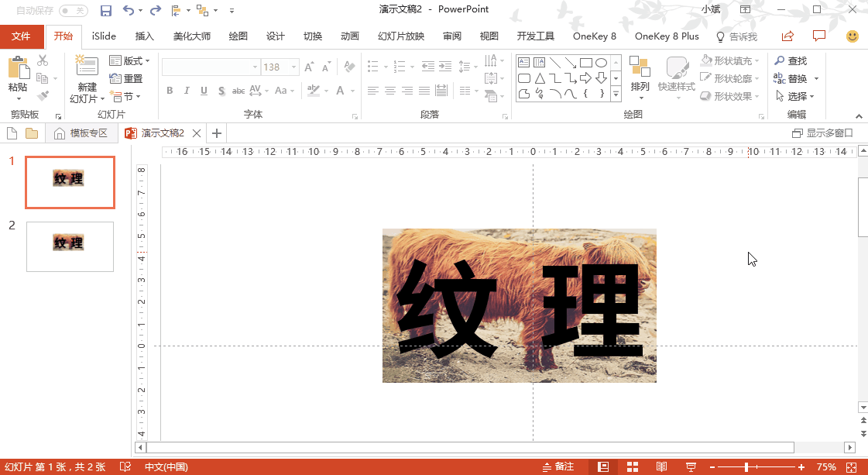Toggle the 备注 notes pane
The height and width of the screenshot is (475, 868).
[x=558, y=466]
